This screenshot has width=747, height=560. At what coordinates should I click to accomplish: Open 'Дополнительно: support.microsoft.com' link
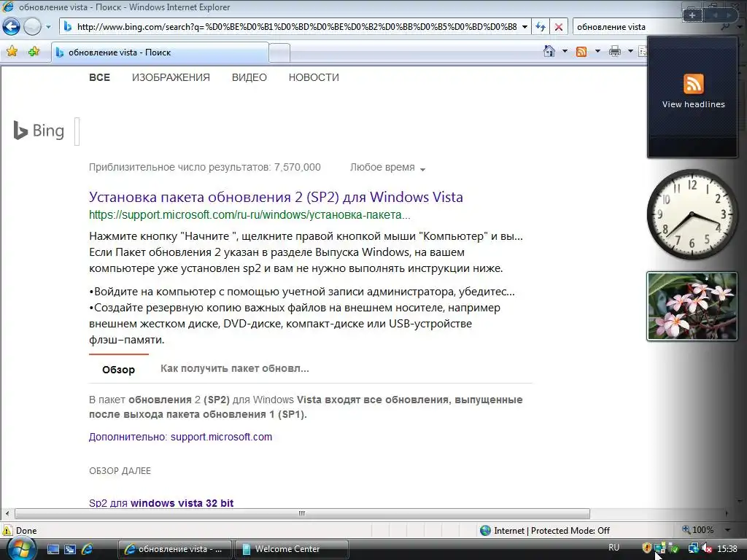coord(181,437)
